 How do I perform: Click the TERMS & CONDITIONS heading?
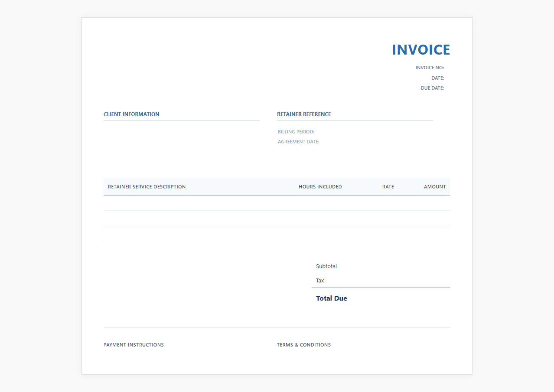pyautogui.click(x=304, y=345)
